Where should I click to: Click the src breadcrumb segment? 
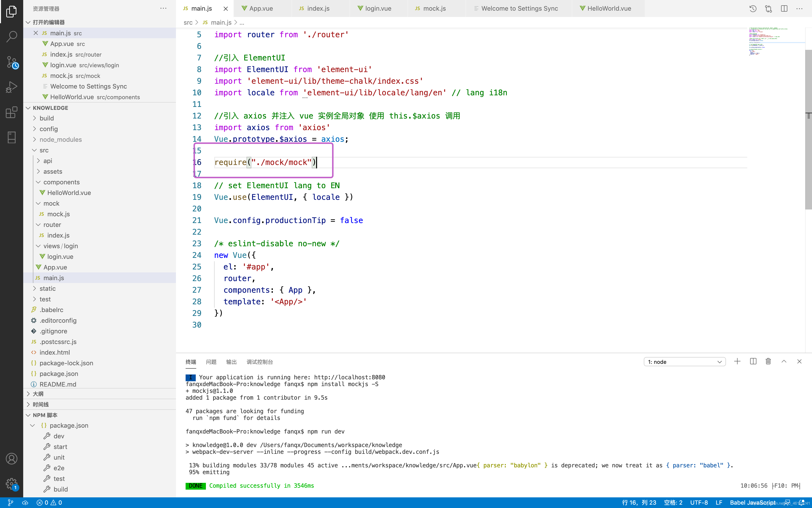(x=188, y=22)
